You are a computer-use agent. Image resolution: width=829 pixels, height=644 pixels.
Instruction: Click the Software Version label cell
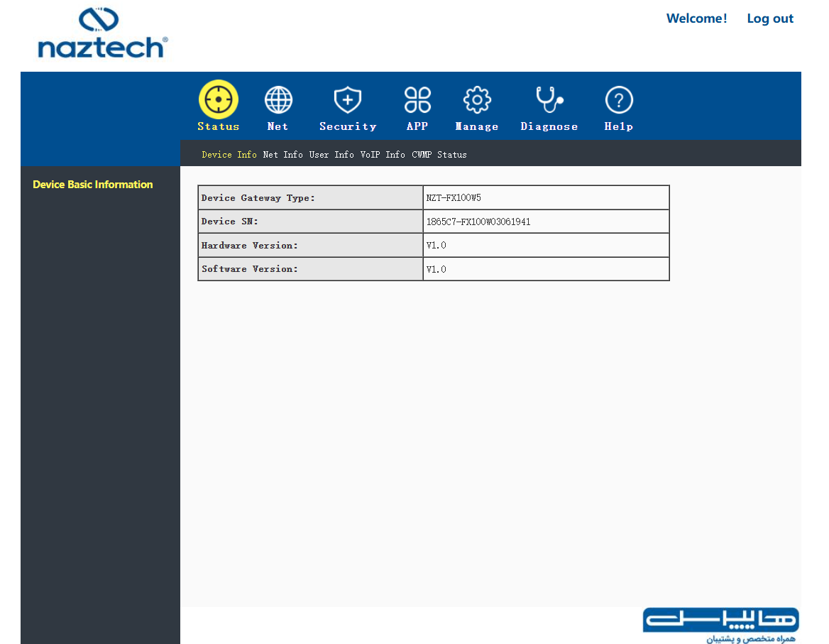click(x=310, y=269)
